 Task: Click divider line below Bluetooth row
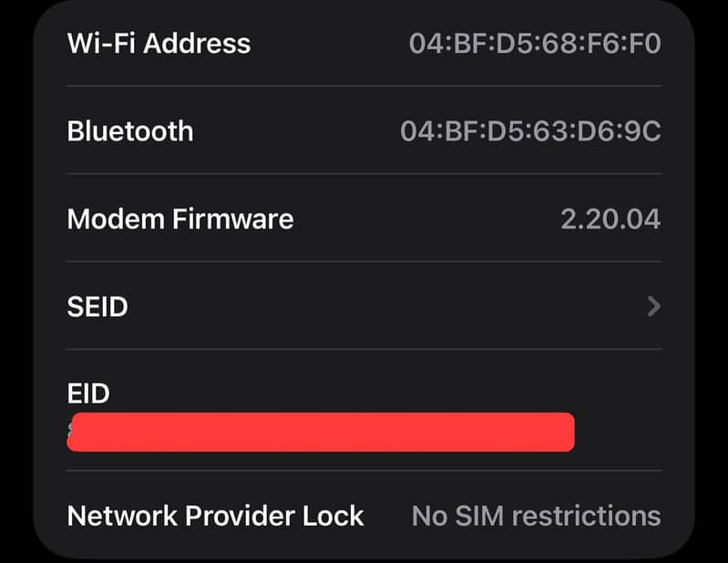coord(364,174)
